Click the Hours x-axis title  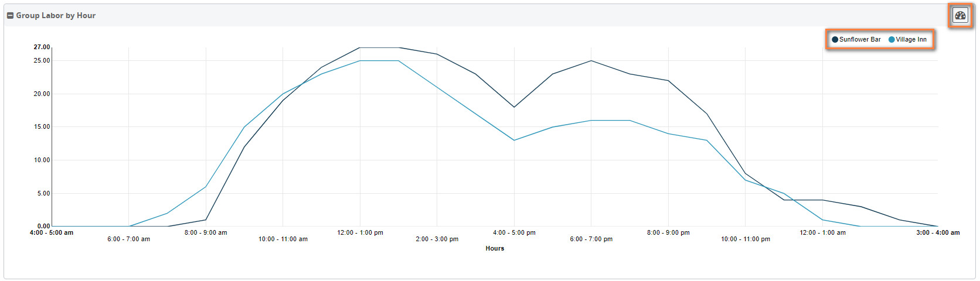click(495, 249)
